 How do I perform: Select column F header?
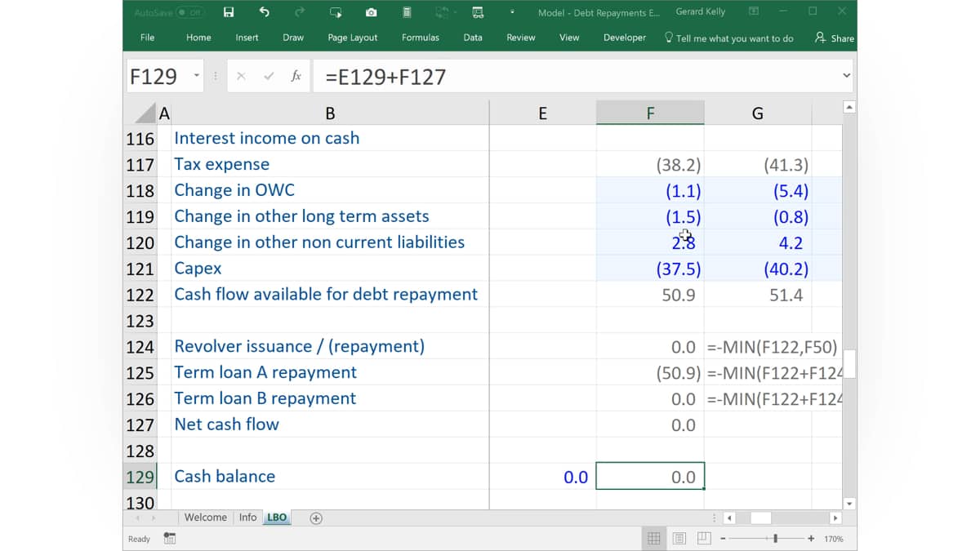(x=650, y=113)
